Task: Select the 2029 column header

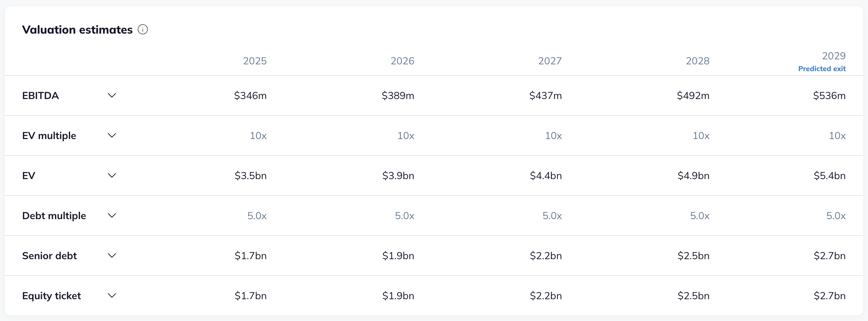Action: pyautogui.click(x=834, y=56)
